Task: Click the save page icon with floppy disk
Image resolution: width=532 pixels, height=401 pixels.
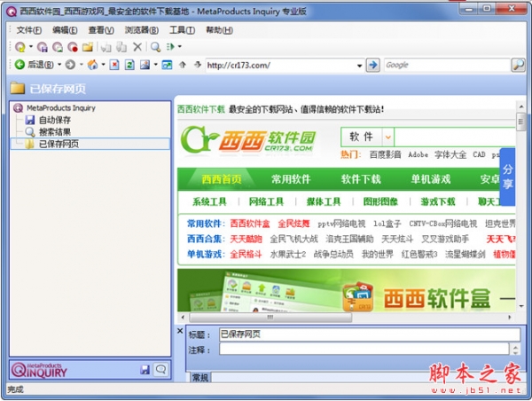Action: [x=43, y=47]
